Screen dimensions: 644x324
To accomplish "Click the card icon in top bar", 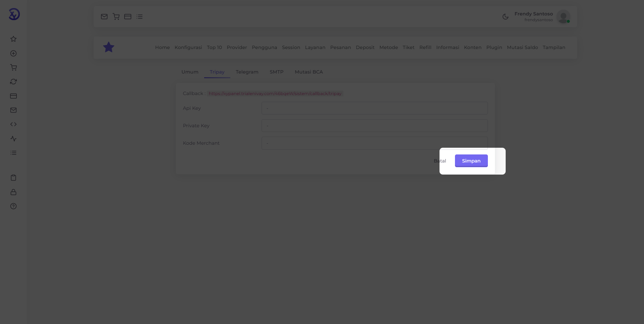I will pyautogui.click(x=128, y=16).
